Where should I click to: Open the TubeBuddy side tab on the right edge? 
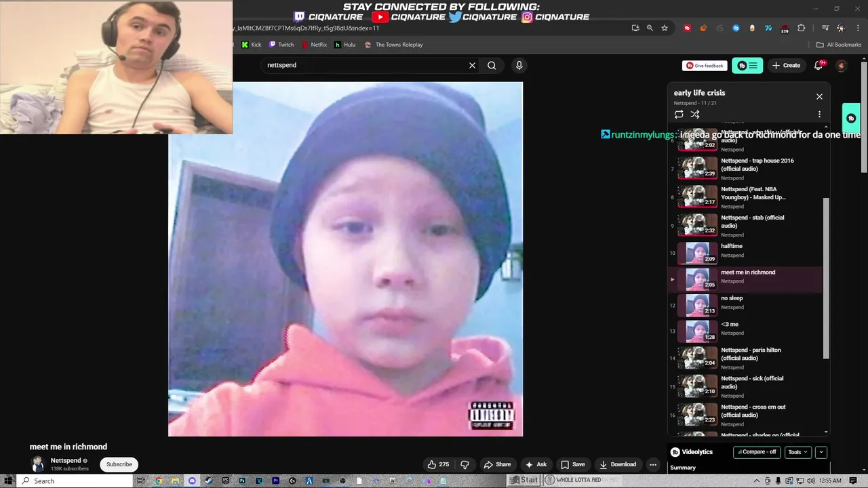[851, 119]
